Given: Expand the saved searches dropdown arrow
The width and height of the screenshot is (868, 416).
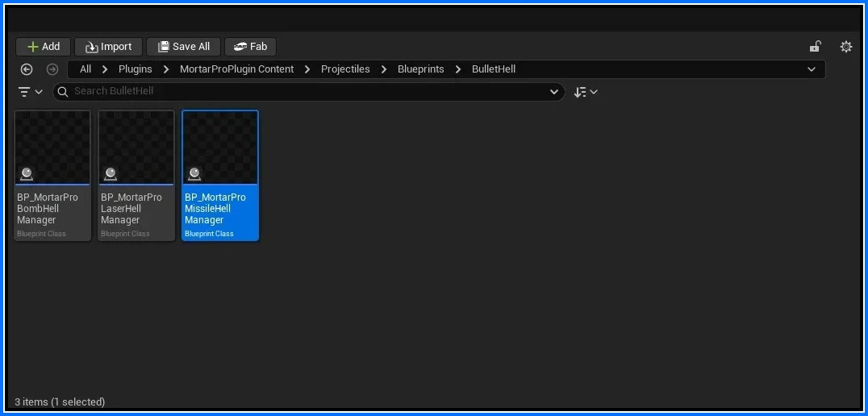Looking at the screenshot, I should point(553,92).
